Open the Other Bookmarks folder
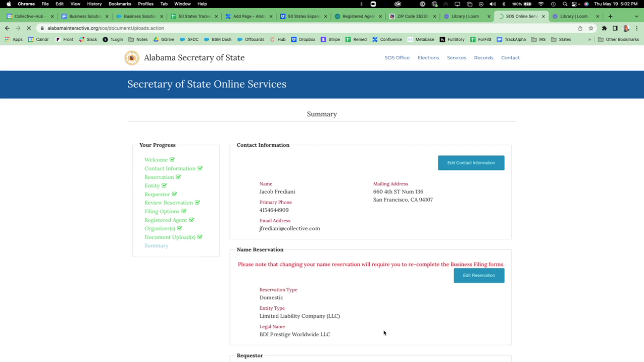 [618, 39]
